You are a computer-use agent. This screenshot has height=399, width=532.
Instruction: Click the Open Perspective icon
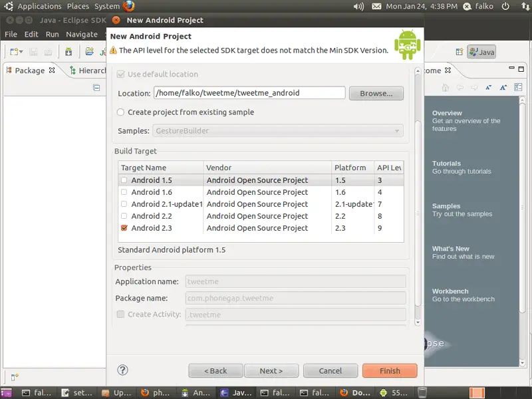tap(459, 52)
